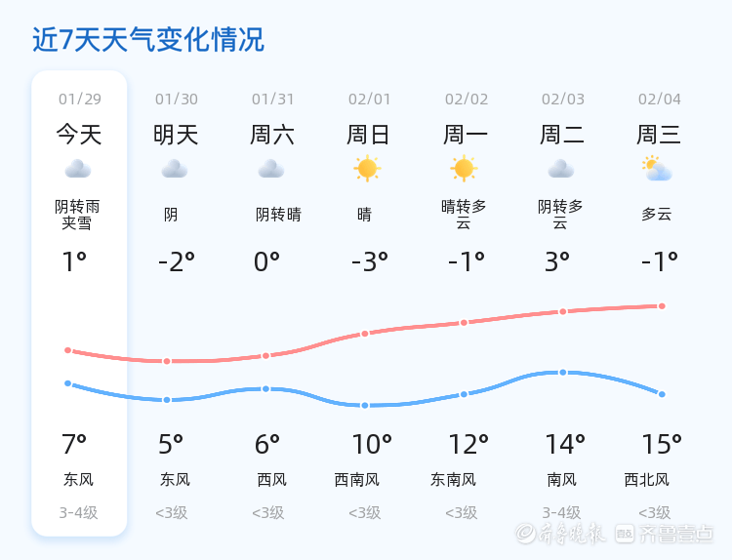Click the cloud icon for 明天
Screen dimensions: 732x560
coord(175,170)
